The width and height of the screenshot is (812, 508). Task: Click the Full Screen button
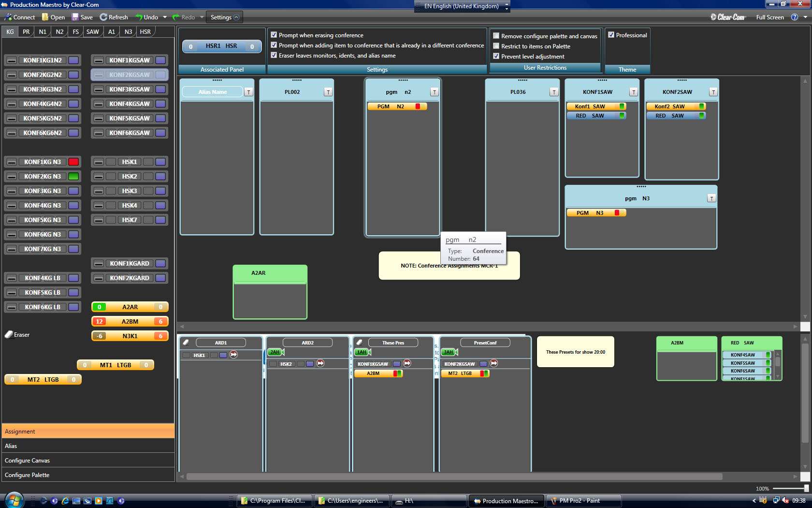coord(769,17)
